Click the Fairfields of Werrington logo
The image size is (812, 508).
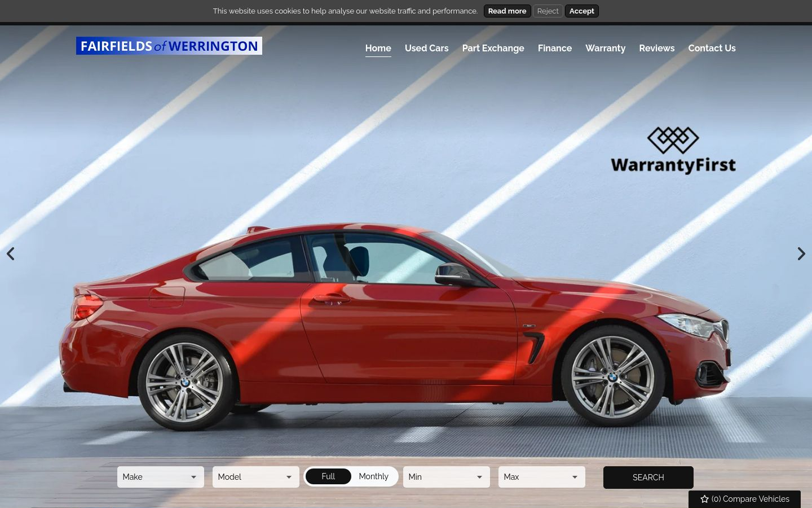point(169,46)
